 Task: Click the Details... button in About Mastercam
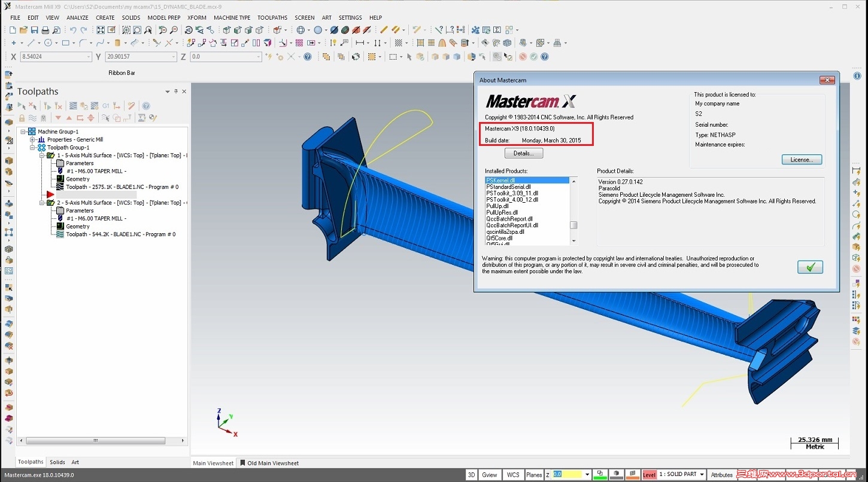[x=524, y=154]
